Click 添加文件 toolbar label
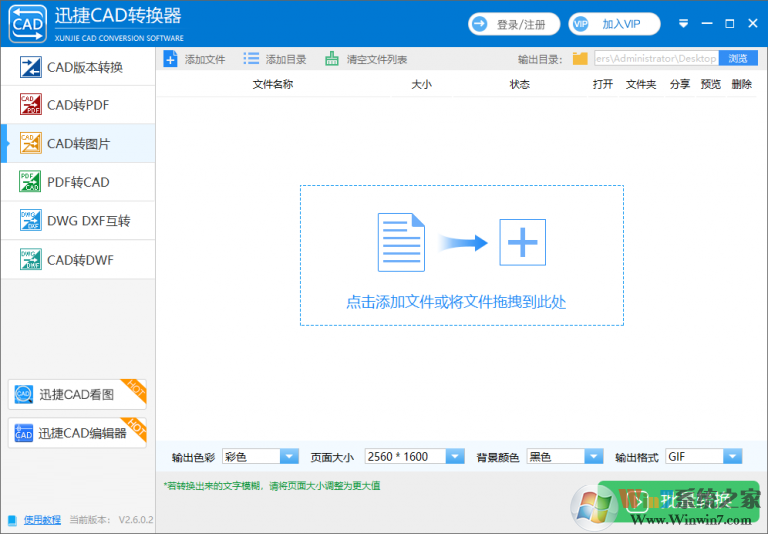The height and width of the screenshot is (534, 768). 205,60
